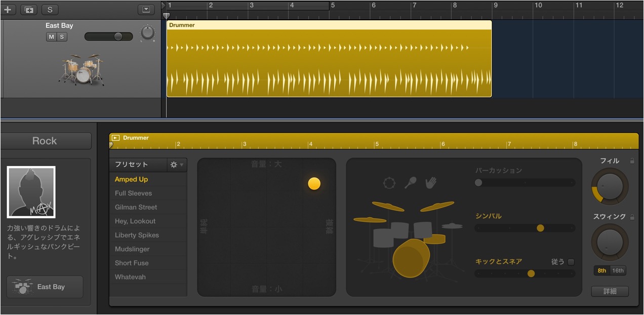Click the Drummer editor region play icon

[x=116, y=138]
